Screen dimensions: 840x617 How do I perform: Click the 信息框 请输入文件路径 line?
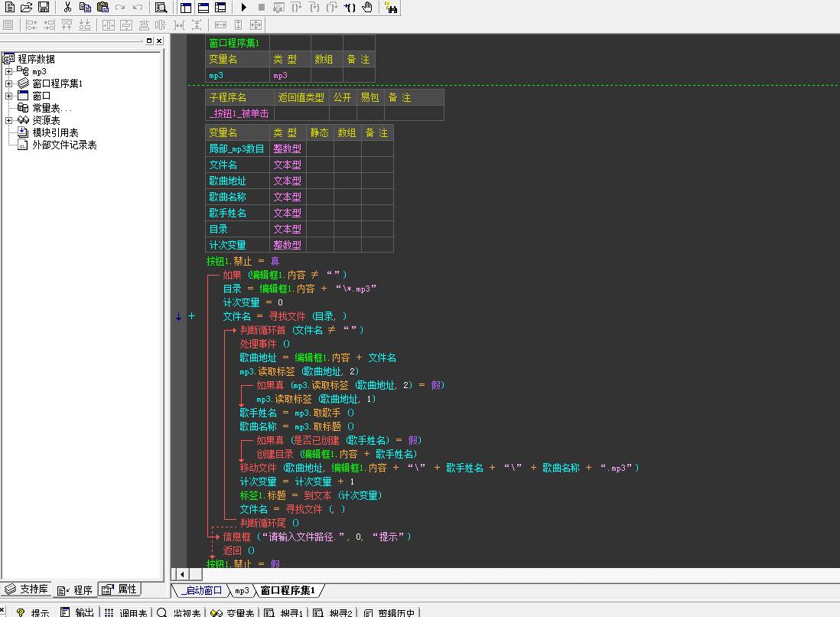[317, 537]
